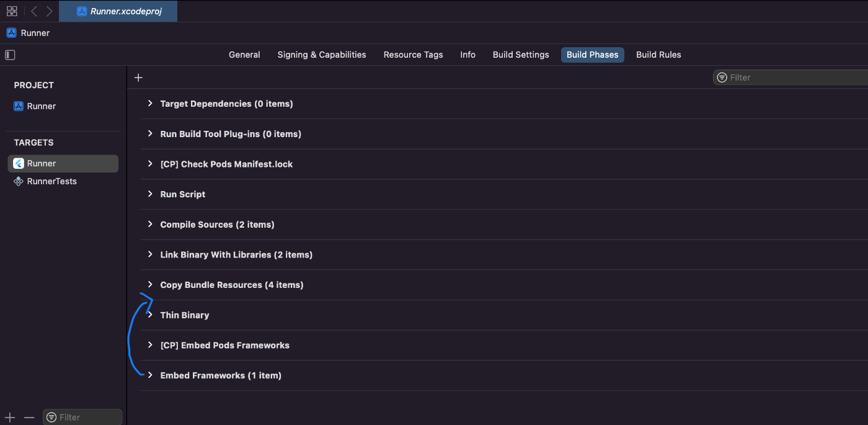Click [CP] Check Pods Manifest.lock title
The image size is (868, 425).
pyautogui.click(x=226, y=164)
